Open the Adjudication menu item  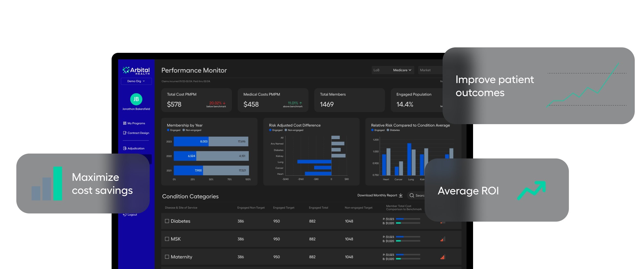click(136, 148)
